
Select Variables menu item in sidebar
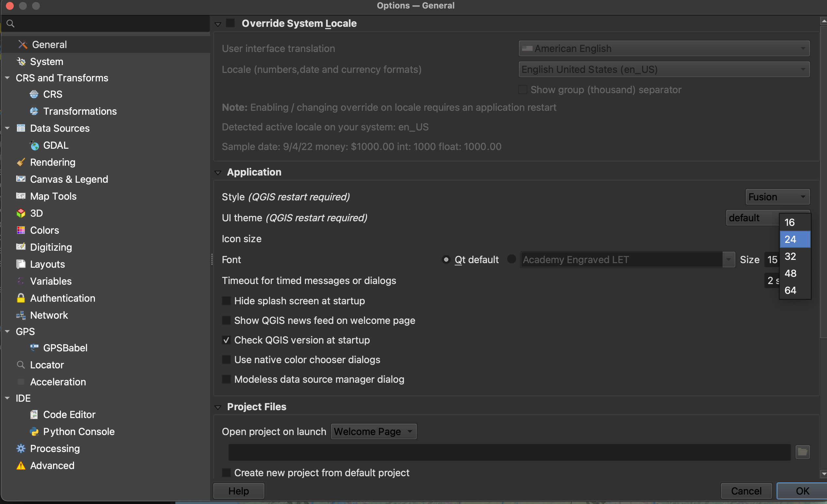51,281
